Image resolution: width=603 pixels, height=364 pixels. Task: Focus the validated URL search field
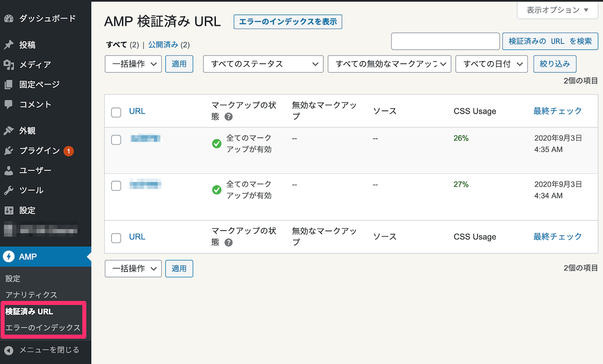pyautogui.click(x=445, y=41)
